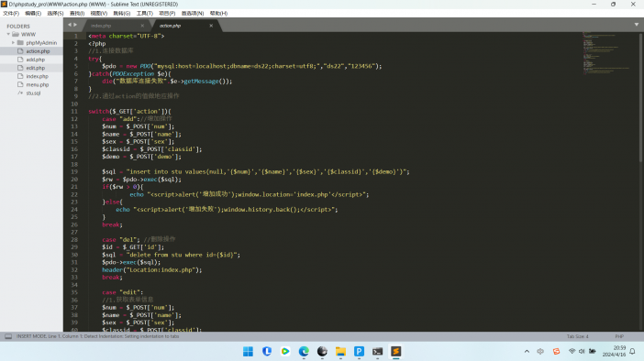Screen dimensions: 644x361
Task: Select the phpMyAdmin folder row
Action: click(31, 43)
